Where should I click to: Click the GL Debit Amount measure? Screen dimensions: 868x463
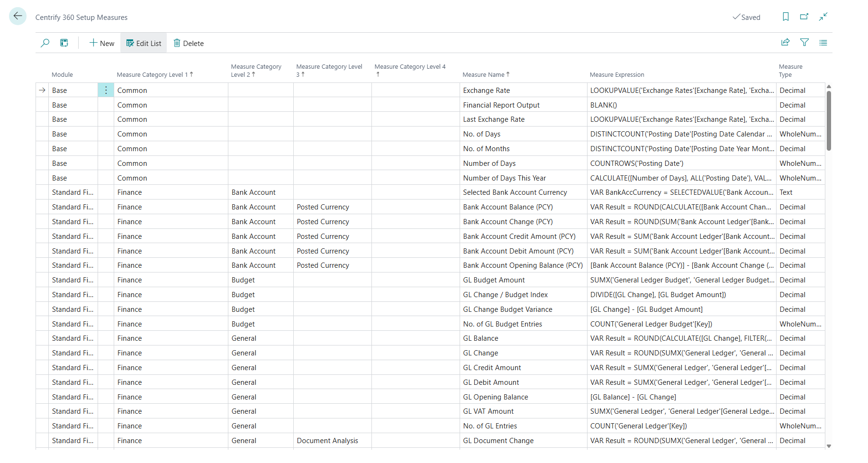[x=524, y=382]
